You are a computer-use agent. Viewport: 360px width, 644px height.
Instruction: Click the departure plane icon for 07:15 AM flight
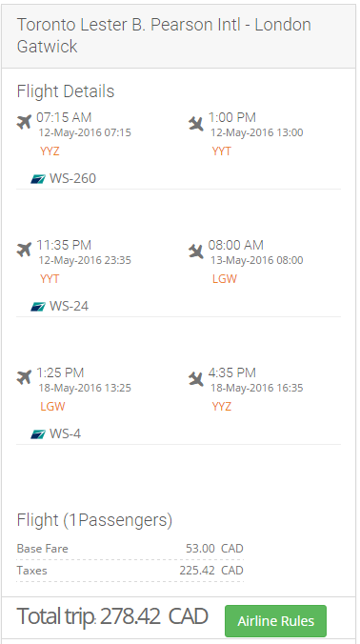pos(24,122)
